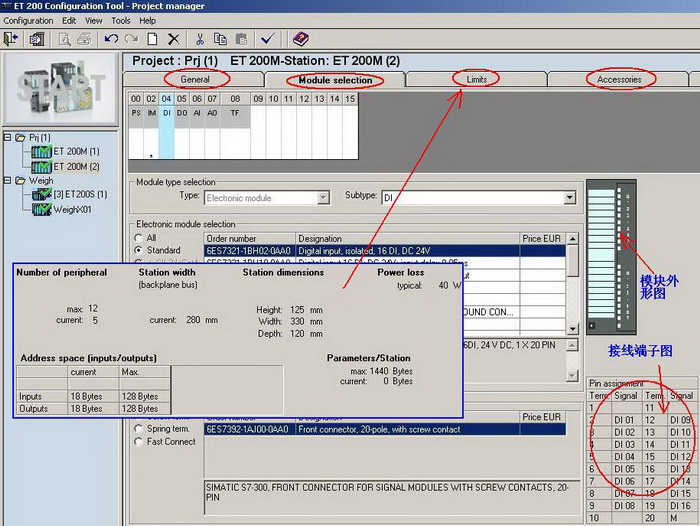The height and width of the screenshot is (526, 700).
Task: Select the All radio button
Action: (139, 238)
